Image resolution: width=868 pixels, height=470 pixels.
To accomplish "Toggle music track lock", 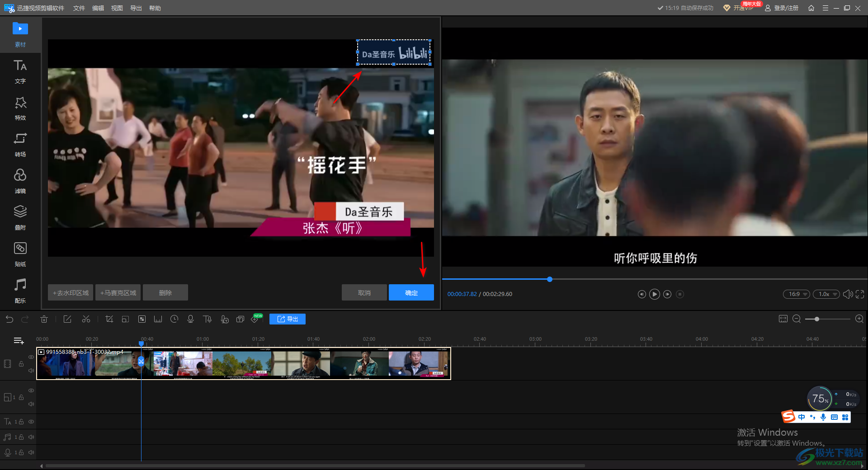I will pyautogui.click(x=21, y=437).
